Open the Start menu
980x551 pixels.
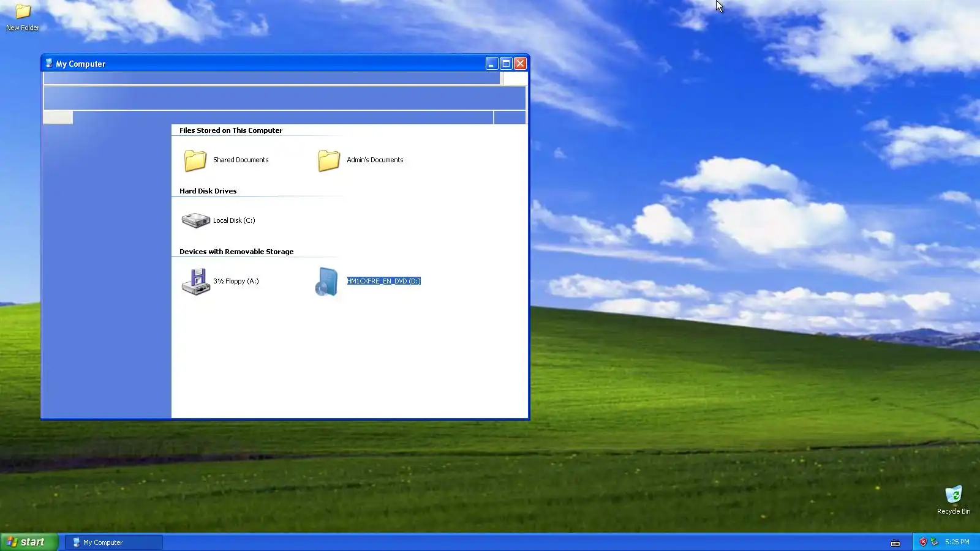click(x=29, y=542)
